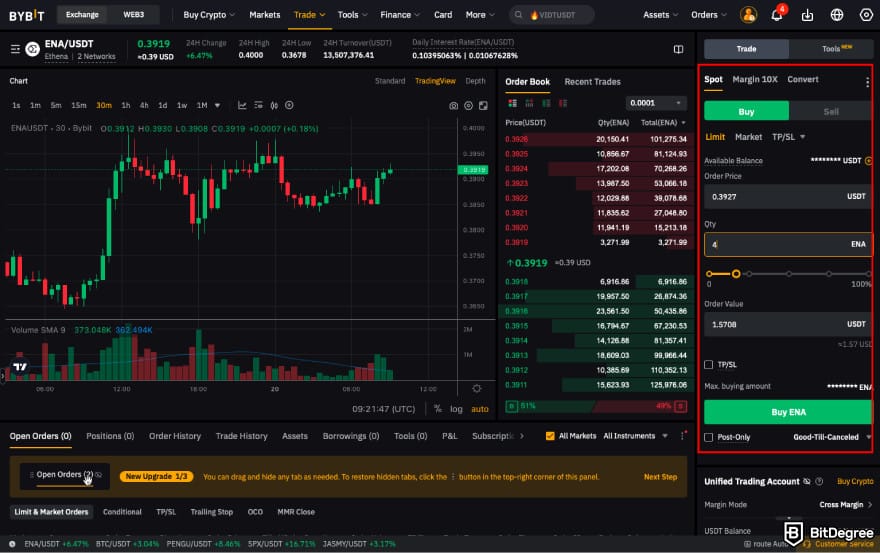The image size is (880, 553).
Task: Click the Qty ENA input field
Action: click(788, 245)
